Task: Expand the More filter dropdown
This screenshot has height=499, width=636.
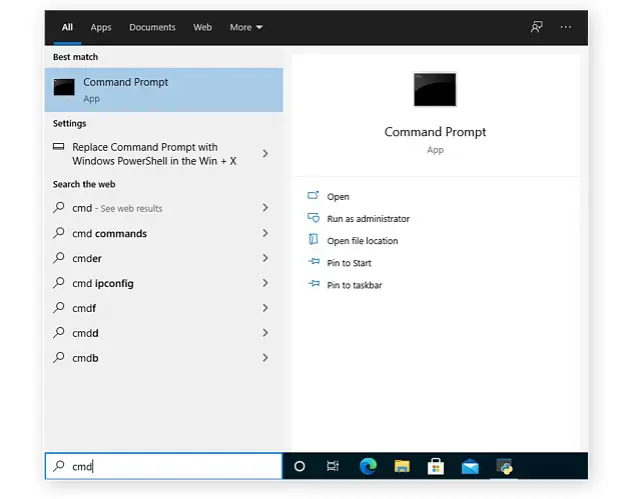Action: tap(246, 27)
